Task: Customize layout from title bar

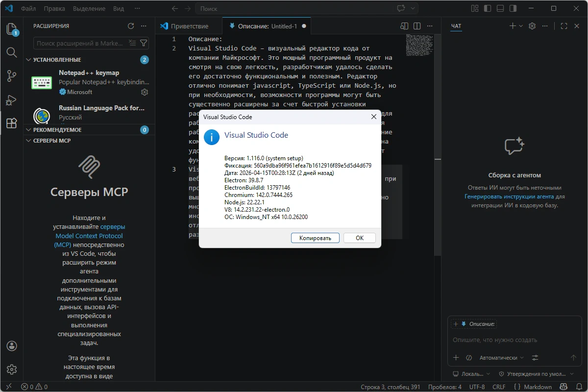Action: click(x=474, y=9)
